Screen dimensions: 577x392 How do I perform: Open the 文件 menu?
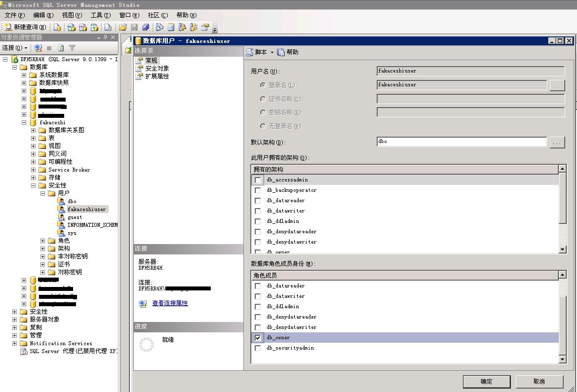pyautogui.click(x=15, y=15)
